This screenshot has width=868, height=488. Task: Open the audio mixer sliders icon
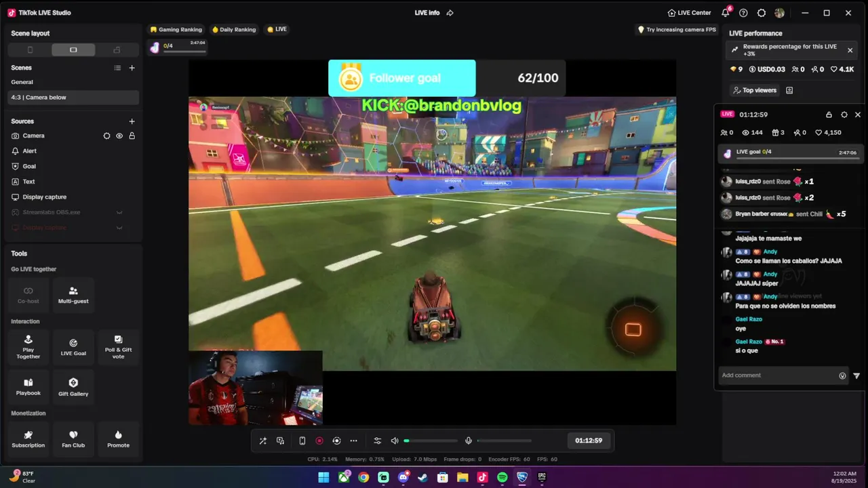click(378, 441)
